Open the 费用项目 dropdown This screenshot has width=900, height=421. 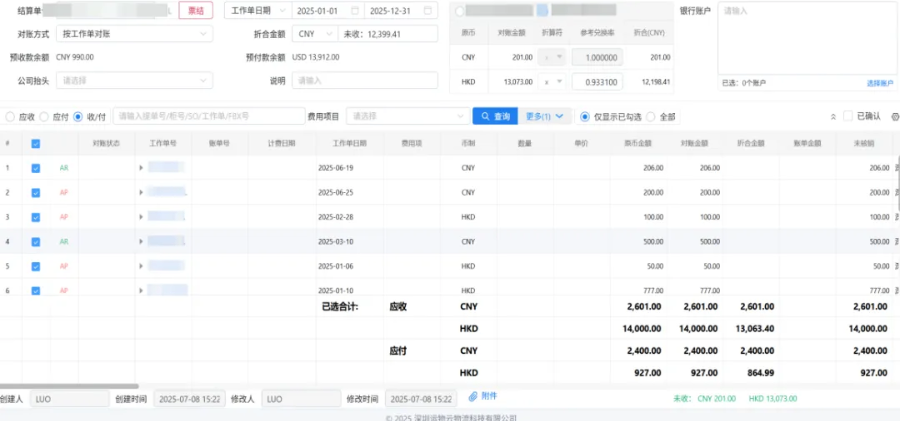click(408, 116)
